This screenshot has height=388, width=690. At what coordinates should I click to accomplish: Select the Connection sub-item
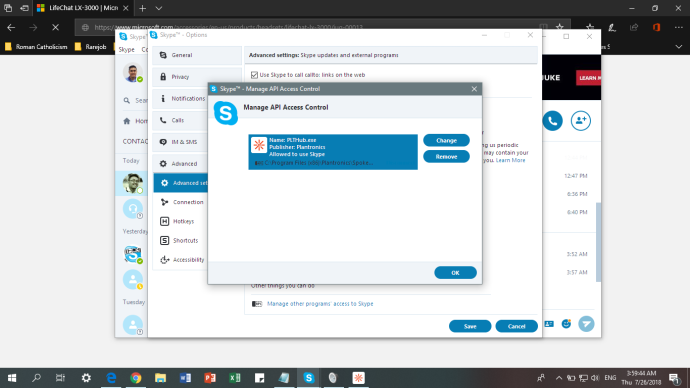coord(182,202)
